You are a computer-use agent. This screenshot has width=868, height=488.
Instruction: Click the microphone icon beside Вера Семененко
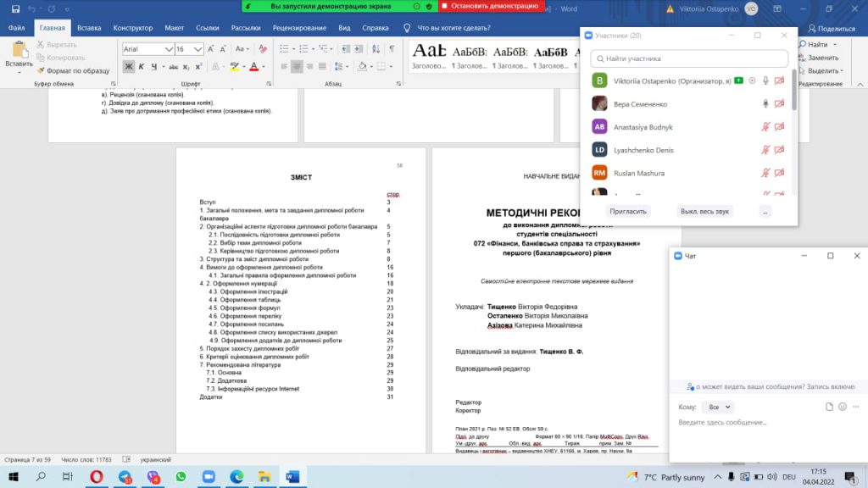coord(765,103)
